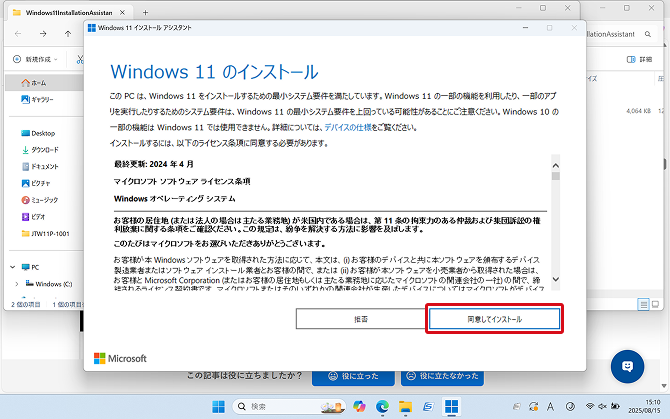
Task: Open network status in system tray
Action: [590, 406]
